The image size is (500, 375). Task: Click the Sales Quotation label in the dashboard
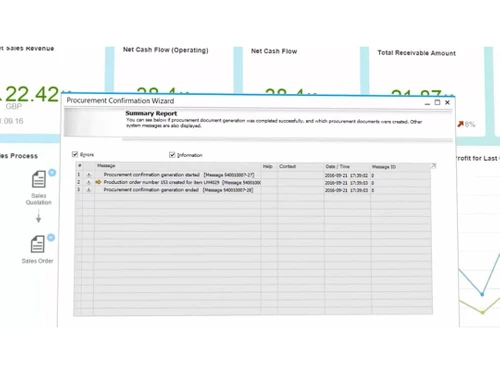[x=39, y=199]
